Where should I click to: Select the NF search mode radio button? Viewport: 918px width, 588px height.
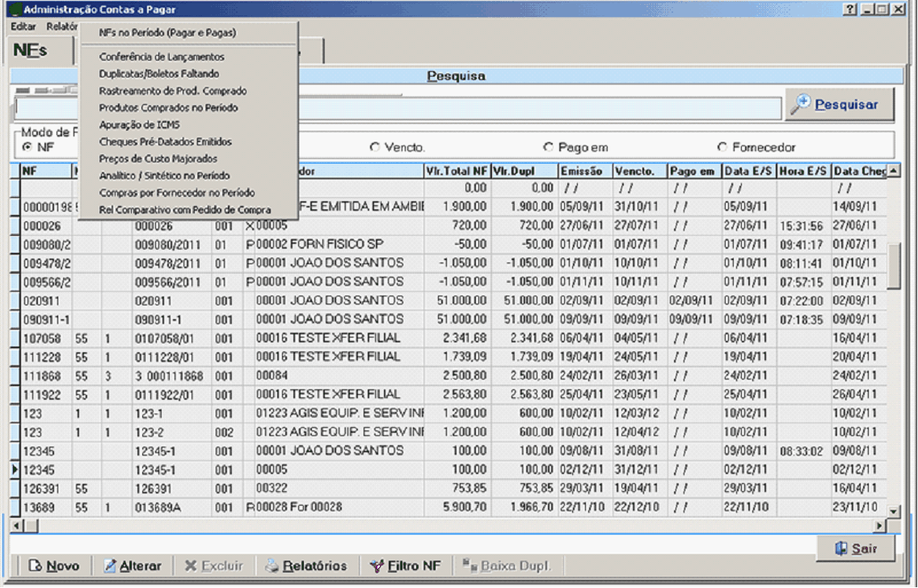click(x=27, y=147)
